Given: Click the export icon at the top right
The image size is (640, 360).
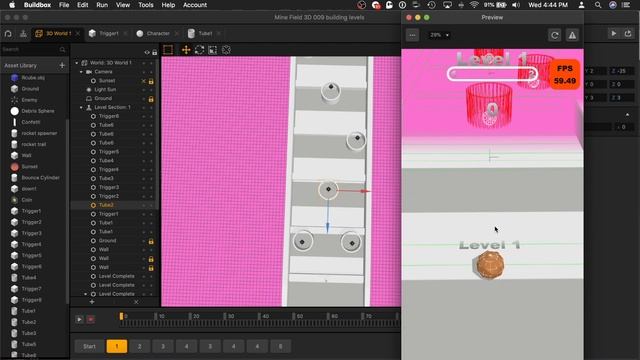Looking at the screenshot, I should click(x=628, y=33).
